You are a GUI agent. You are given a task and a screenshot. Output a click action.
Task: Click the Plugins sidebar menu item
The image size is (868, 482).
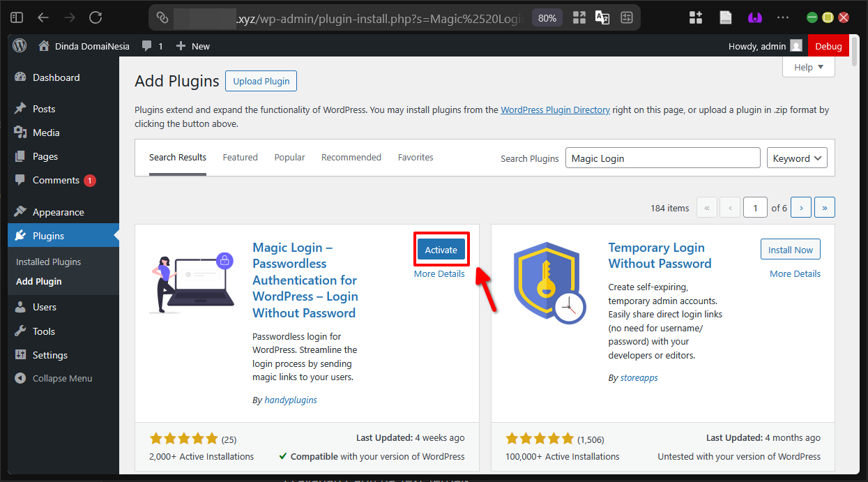pos(63,236)
